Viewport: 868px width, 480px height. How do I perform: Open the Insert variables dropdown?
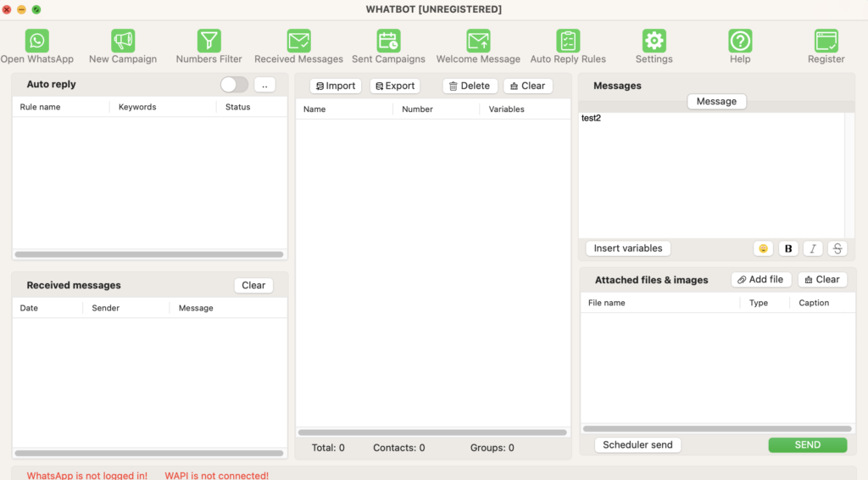click(628, 248)
